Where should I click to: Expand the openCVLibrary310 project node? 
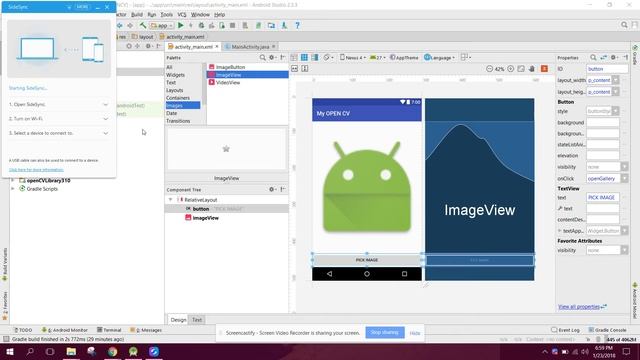pos(13,180)
